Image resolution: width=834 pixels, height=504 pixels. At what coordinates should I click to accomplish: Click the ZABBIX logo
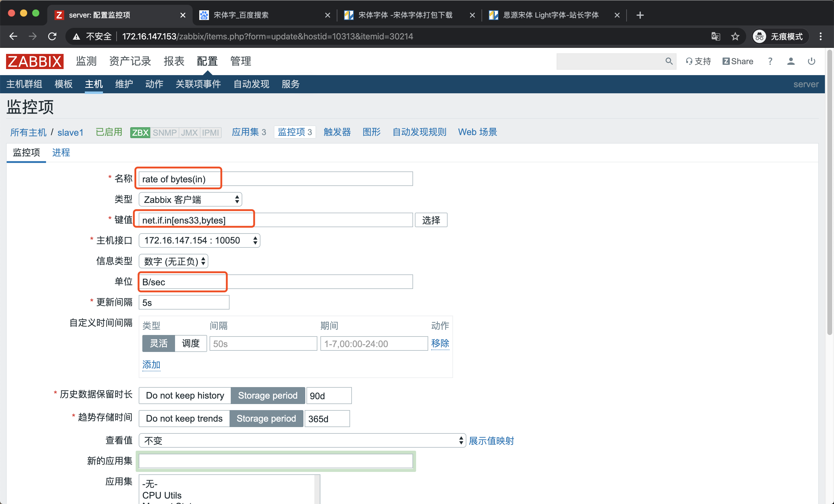35,61
